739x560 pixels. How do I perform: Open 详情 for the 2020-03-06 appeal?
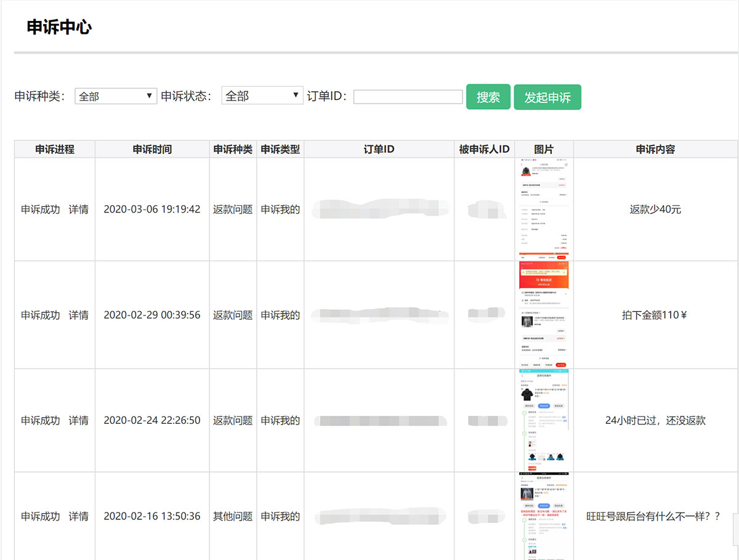[78, 209]
